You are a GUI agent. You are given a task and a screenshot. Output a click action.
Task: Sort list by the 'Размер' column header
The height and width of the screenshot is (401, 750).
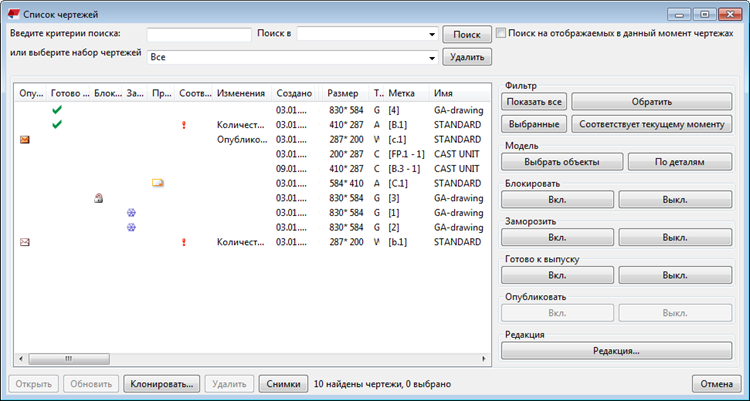pyautogui.click(x=343, y=93)
